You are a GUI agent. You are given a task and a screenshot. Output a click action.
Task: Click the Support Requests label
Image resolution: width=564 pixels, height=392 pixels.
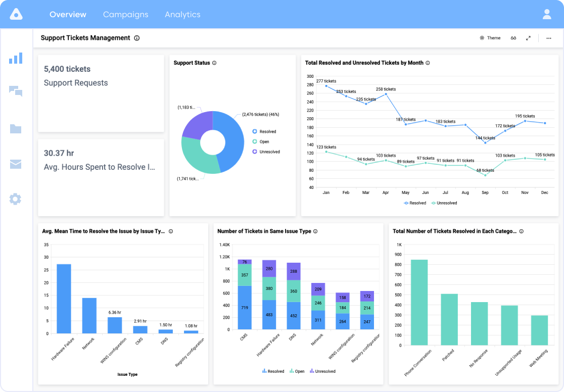click(x=76, y=83)
